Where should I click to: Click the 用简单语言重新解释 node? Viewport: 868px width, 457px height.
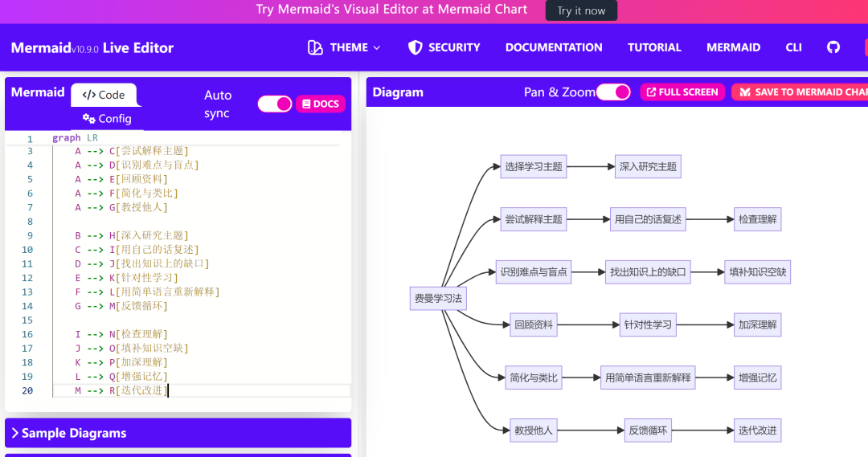[648, 377]
